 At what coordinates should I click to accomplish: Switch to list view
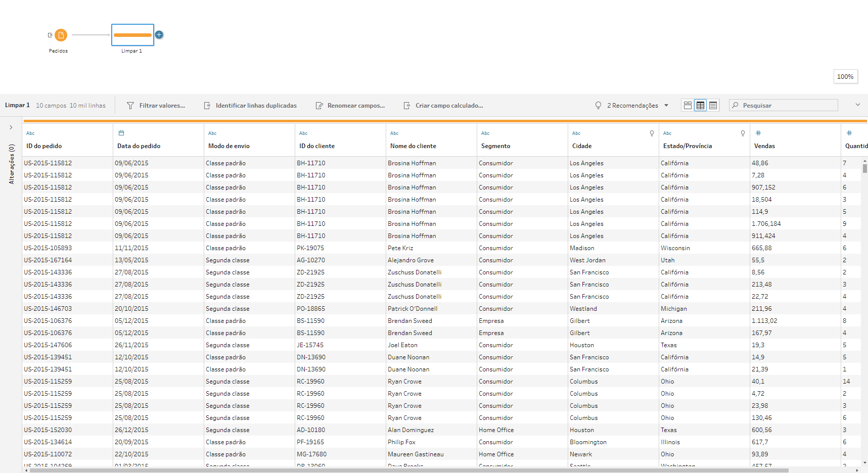tap(713, 106)
